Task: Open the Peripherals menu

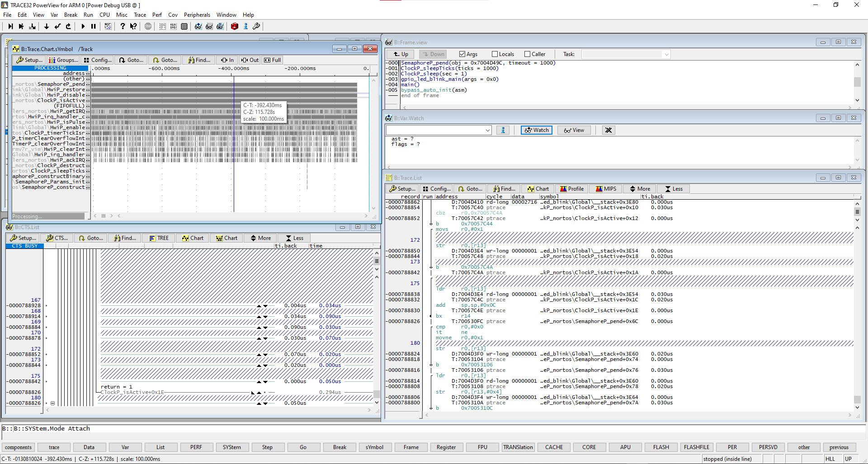Action: 197,15
